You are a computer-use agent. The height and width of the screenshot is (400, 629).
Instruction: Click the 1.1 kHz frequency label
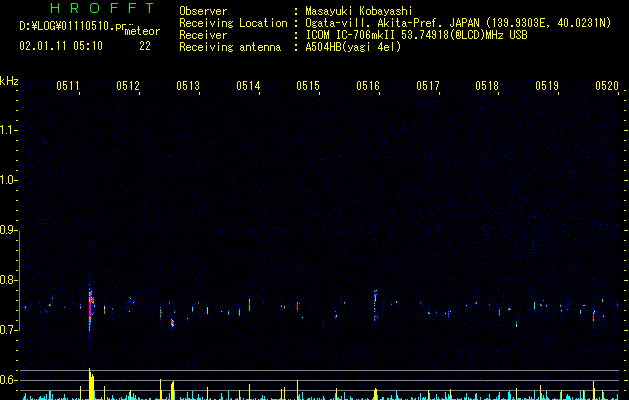pyautogui.click(x=8, y=130)
